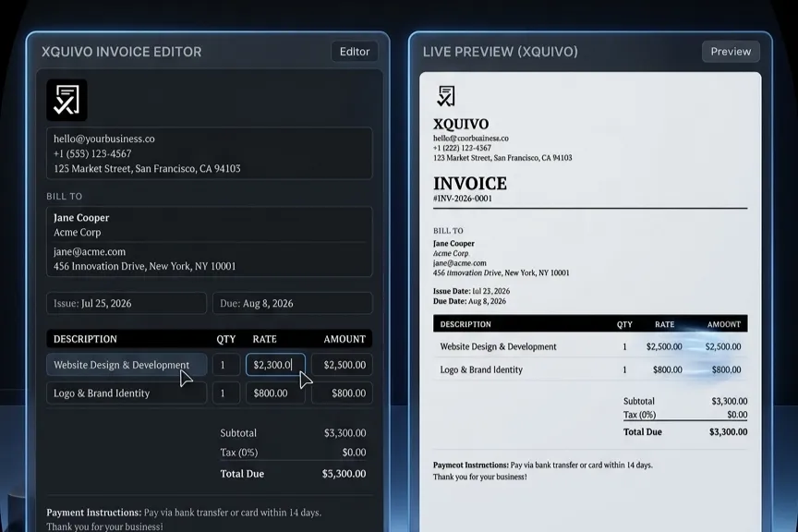Click the DESCRIPTION column header in the editor
The height and width of the screenshot is (532, 798).
(x=85, y=339)
